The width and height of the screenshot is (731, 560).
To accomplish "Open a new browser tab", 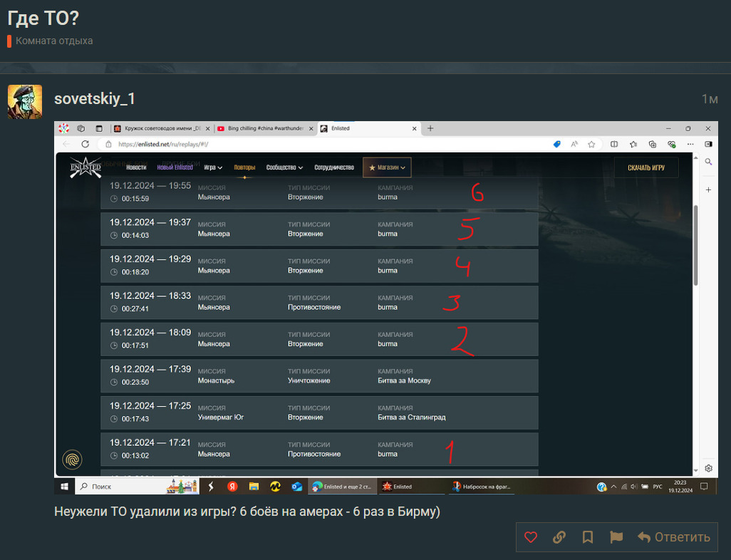I will coord(430,128).
